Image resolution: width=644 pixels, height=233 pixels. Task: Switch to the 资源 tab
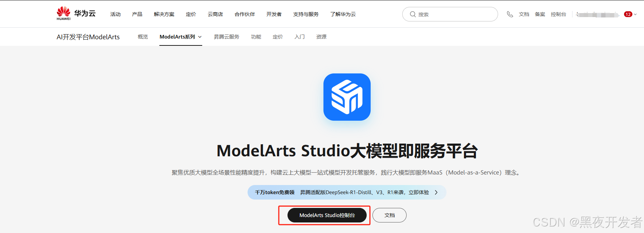pos(321,37)
